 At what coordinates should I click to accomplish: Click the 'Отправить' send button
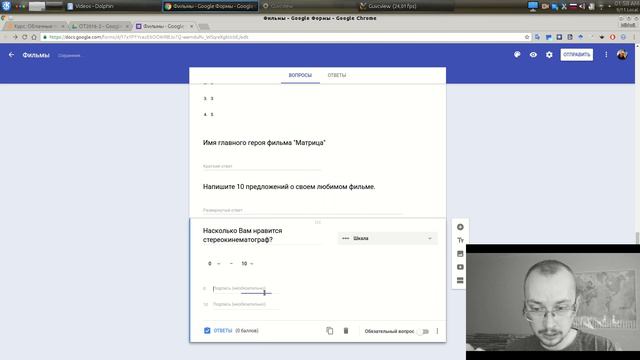pyautogui.click(x=576, y=55)
